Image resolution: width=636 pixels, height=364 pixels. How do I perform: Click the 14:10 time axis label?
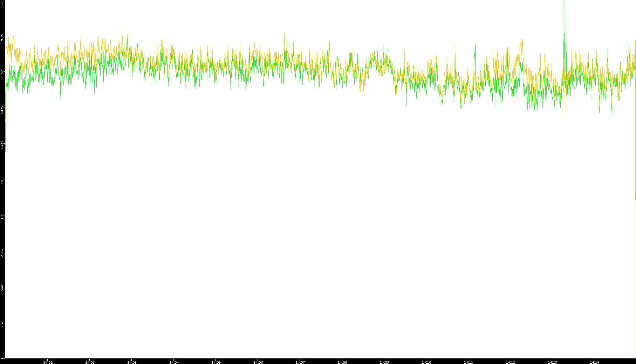tap(426, 362)
